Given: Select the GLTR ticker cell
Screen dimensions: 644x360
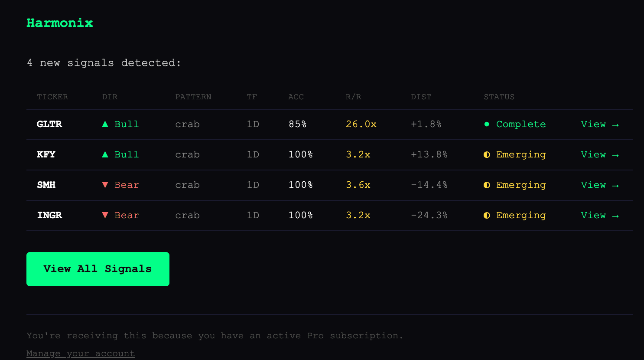Looking at the screenshot, I should click(49, 124).
